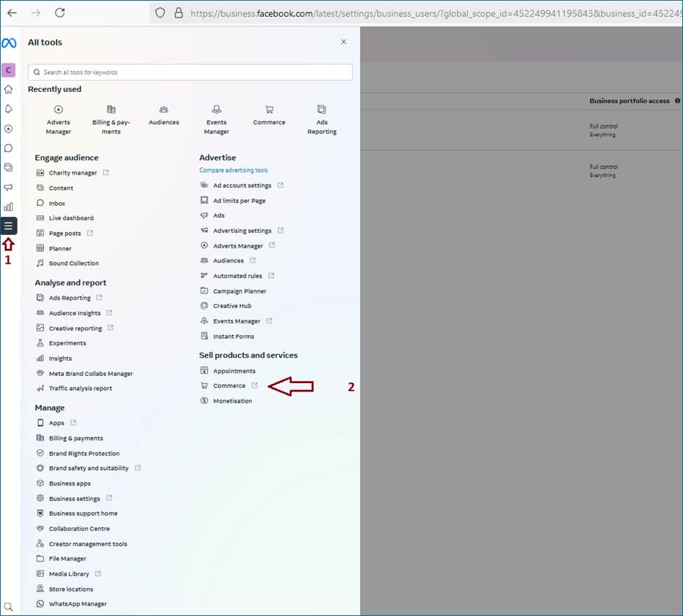Open the Search magnifier icon at sidebar bottom

pyautogui.click(x=8, y=606)
